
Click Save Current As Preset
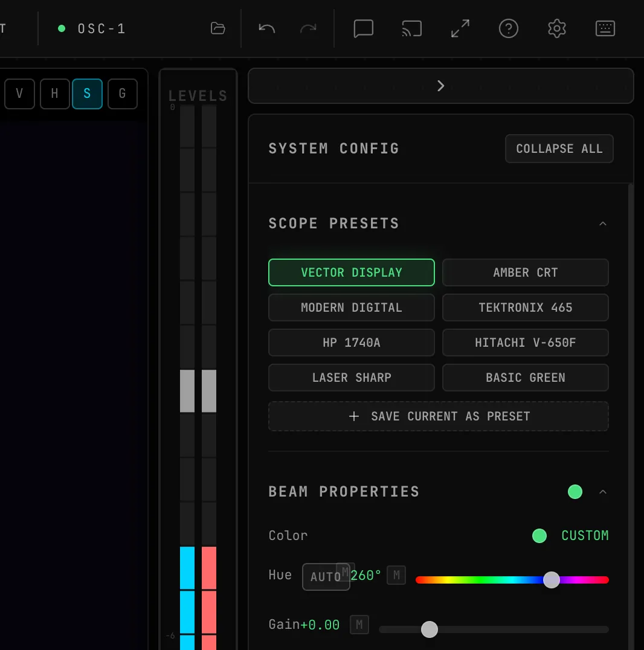pyautogui.click(x=439, y=416)
